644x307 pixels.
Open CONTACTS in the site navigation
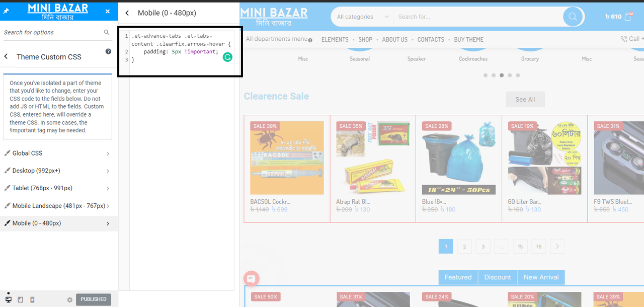(431, 39)
